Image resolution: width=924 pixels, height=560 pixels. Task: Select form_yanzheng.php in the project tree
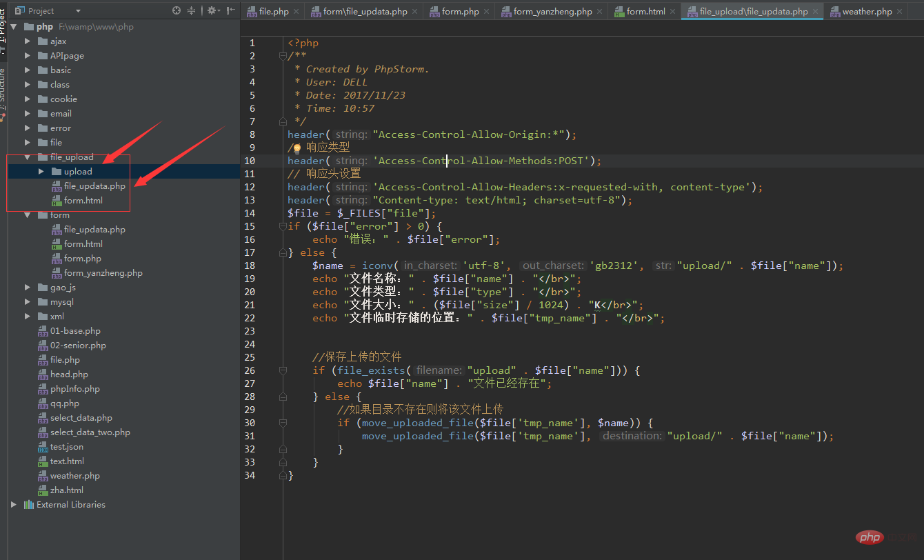click(97, 273)
